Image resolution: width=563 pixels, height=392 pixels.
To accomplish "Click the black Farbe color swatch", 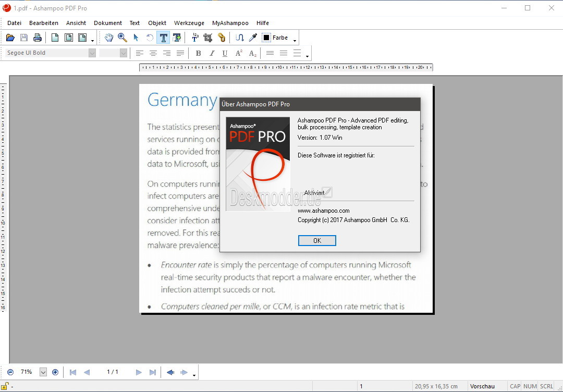I will click(x=266, y=38).
